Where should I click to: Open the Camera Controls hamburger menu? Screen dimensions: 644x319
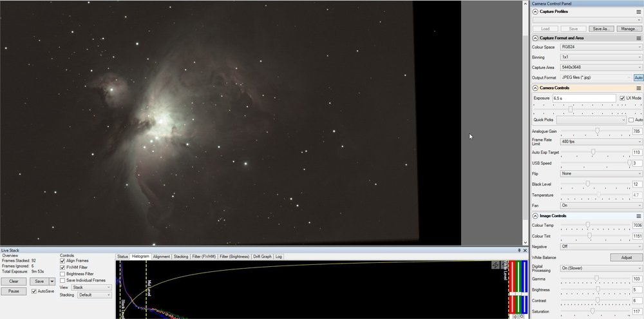tap(639, 88)
